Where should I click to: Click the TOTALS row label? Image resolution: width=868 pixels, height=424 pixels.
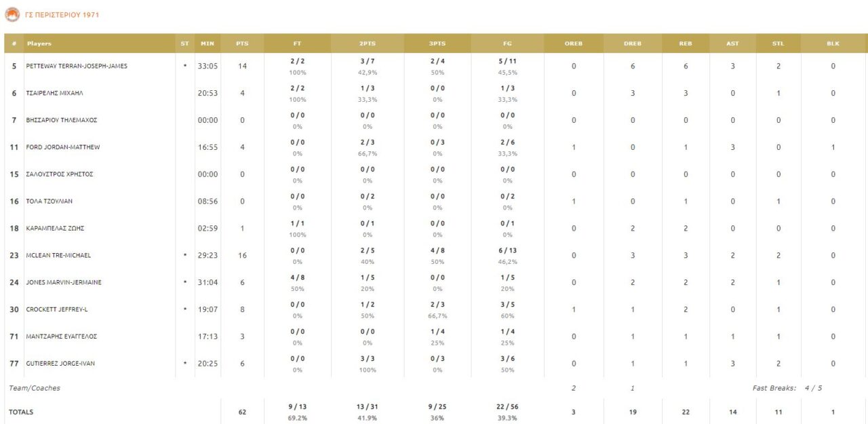pyautogui.click(x=21, y=412)
